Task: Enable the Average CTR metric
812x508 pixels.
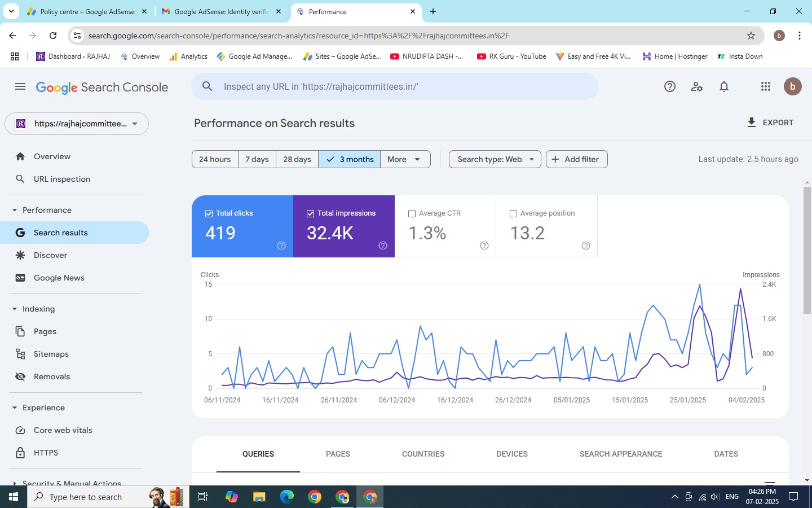Action: click(412, 213)
